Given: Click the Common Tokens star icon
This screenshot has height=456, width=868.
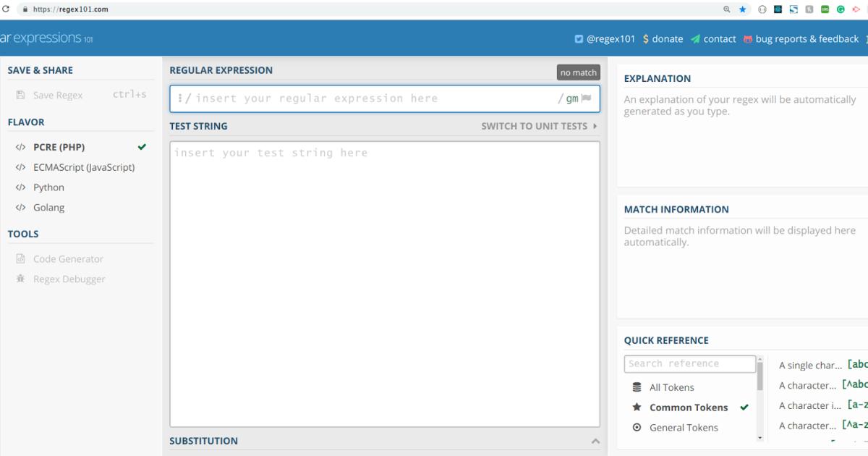Looking at the screenshot, I should click(637, 408).
